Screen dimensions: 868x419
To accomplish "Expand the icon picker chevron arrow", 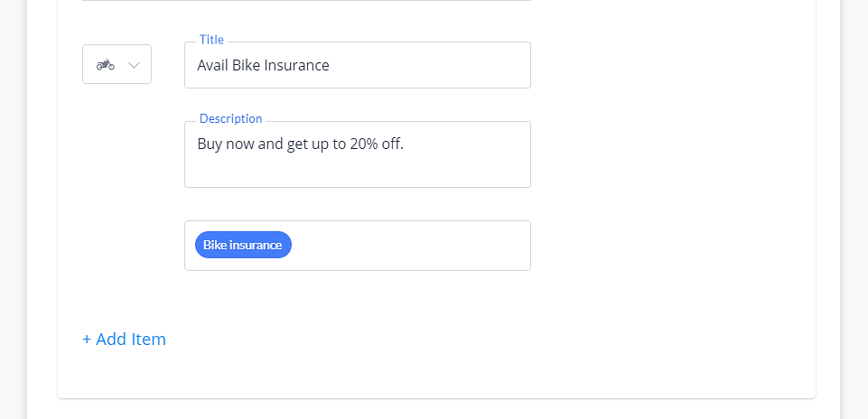I will tap(134, 65).
